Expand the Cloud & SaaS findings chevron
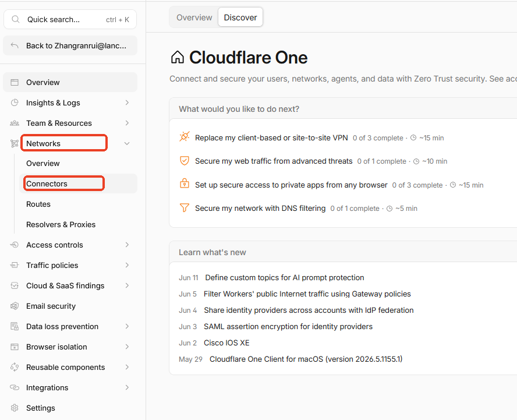Screen dimensions: 517x420 coord(127,285)
